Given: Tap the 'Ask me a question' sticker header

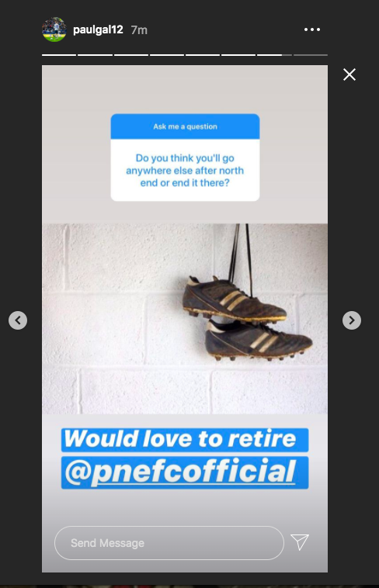Looking at the screenshot, I should point(185,126).
